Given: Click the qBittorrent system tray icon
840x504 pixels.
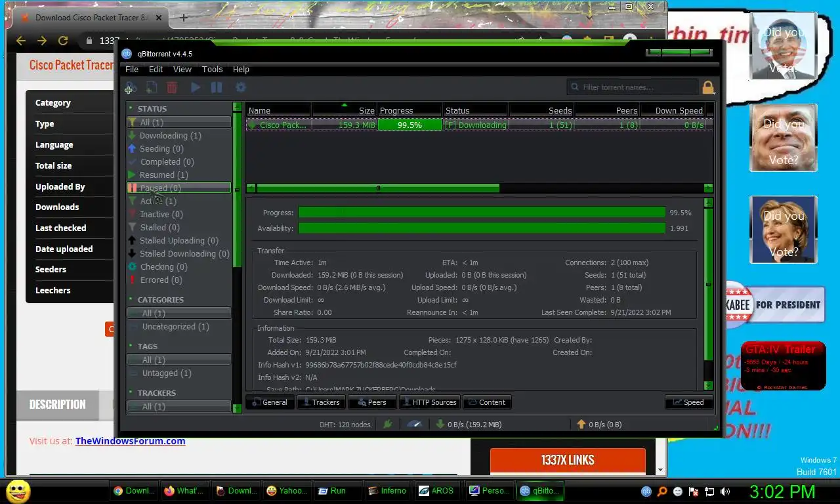Looking at the screenshot, I should [x=646, y=492].
